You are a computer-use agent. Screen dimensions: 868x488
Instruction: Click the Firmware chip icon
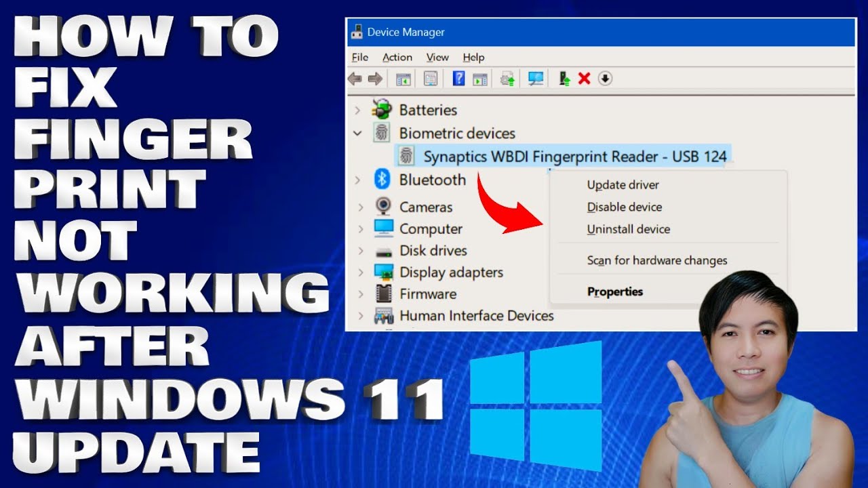(x=383, y=293)
